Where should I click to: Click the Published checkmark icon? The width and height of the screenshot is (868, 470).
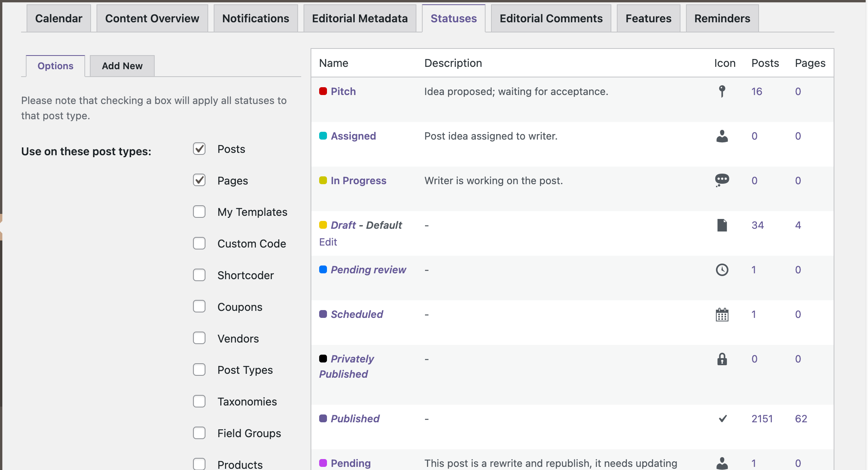[722, 418]
